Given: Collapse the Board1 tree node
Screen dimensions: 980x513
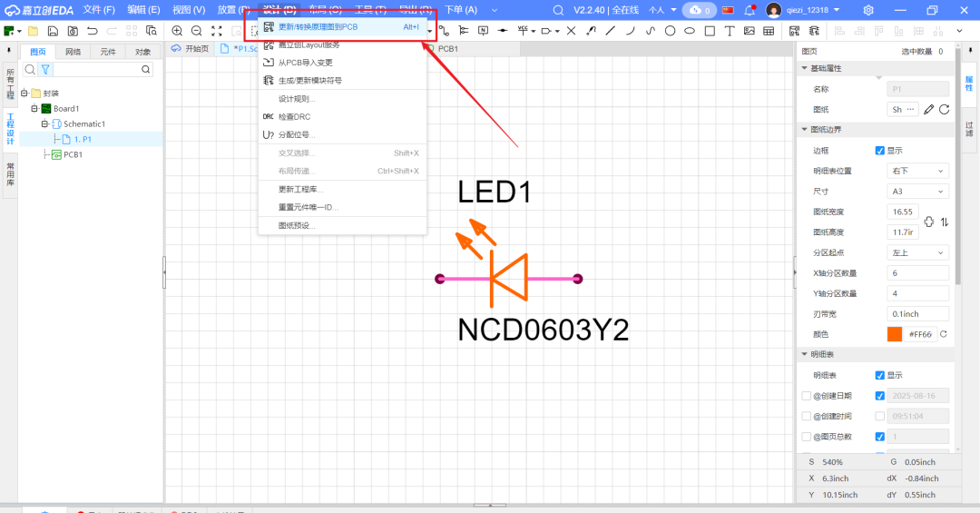Looking at the screenshot, I should (34, 109).
